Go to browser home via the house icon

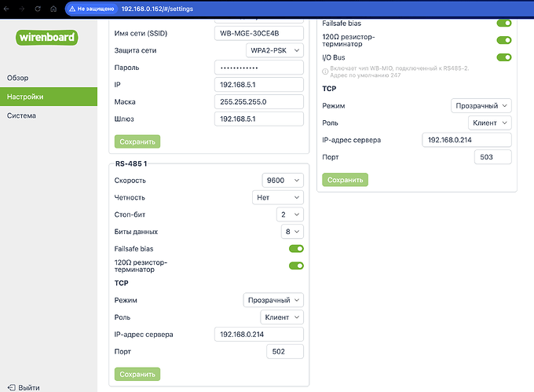(53, 9)
